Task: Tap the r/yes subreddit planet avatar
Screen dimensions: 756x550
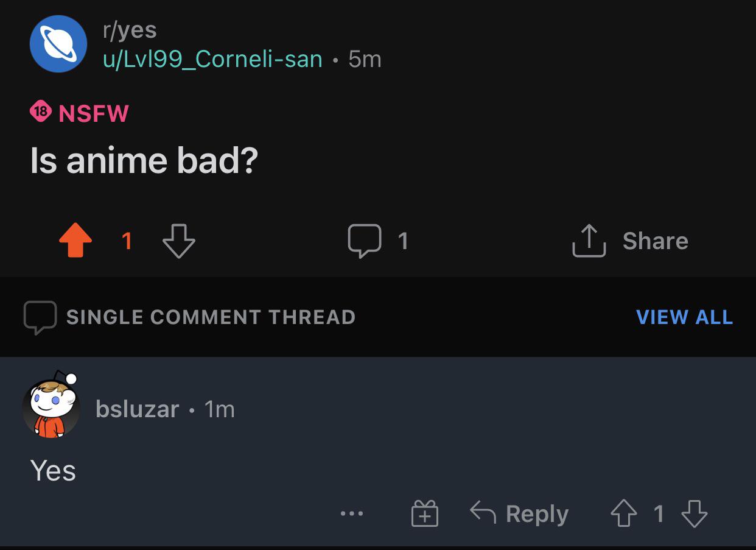Action: tap(58, 44)
